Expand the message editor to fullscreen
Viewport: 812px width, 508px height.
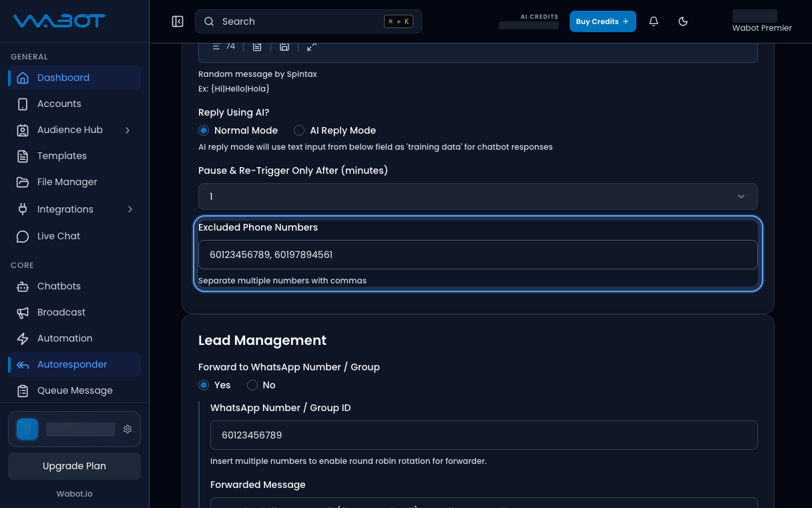pyautogui.click(x=312, y=46)
